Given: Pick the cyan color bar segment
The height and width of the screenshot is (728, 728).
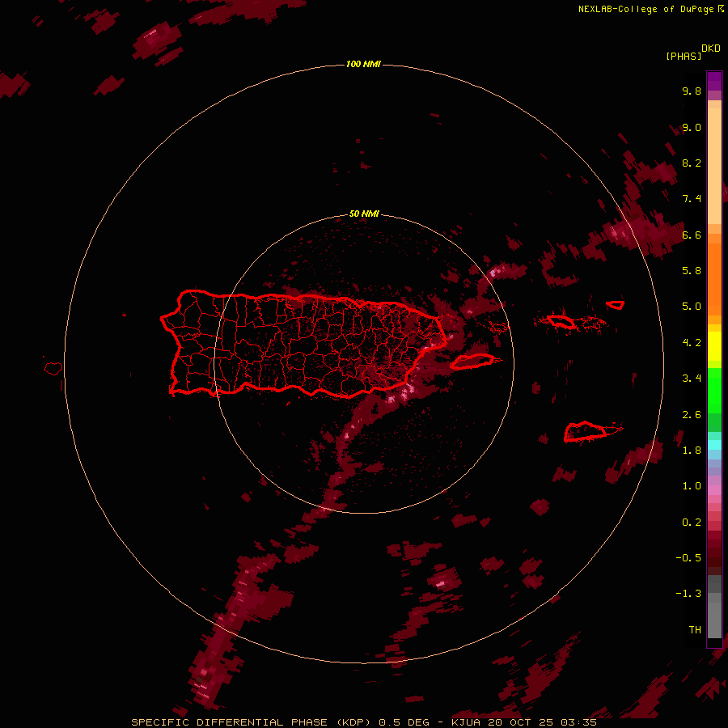Looking at the screenshot, I should click(x=714, y=444).
